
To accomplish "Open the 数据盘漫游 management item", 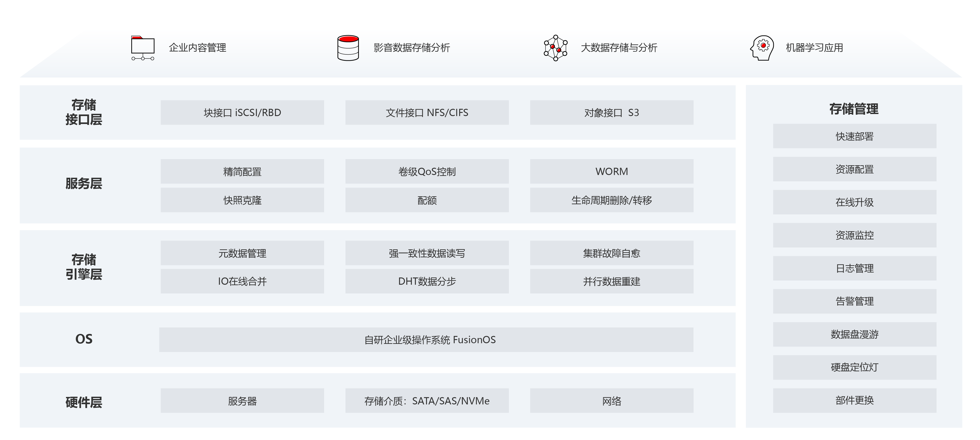I will coord(855,334).
